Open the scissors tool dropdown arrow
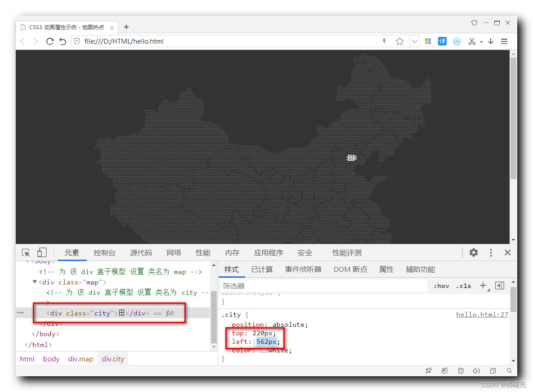The image size is (533, 392). coord(481,42)
